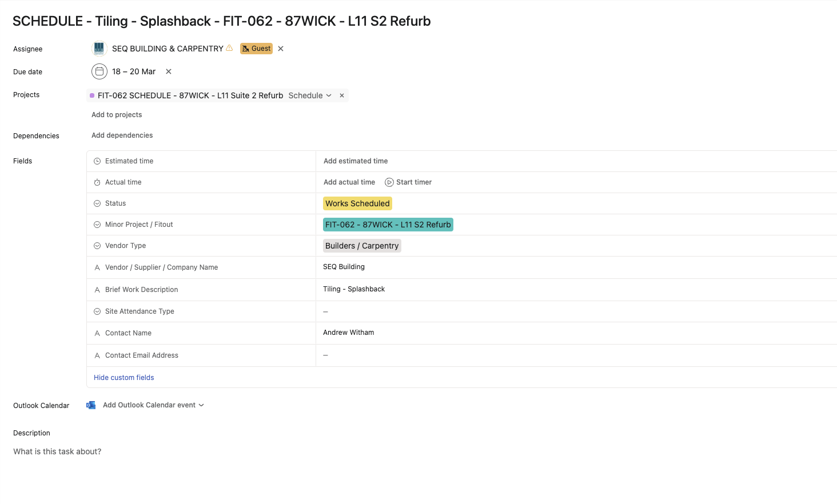Click the 18 – 20 Mar date text
This screenshot has height=504, width=837.
click(134, 71)
